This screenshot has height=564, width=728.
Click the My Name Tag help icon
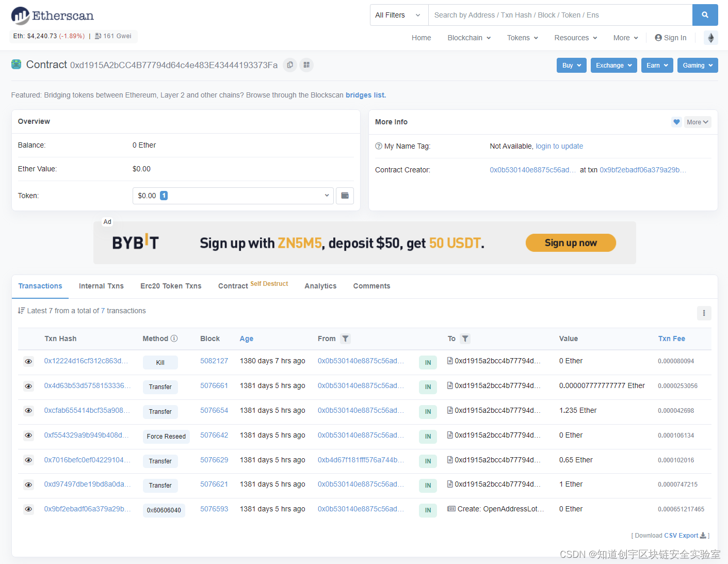tap(379, 146)
